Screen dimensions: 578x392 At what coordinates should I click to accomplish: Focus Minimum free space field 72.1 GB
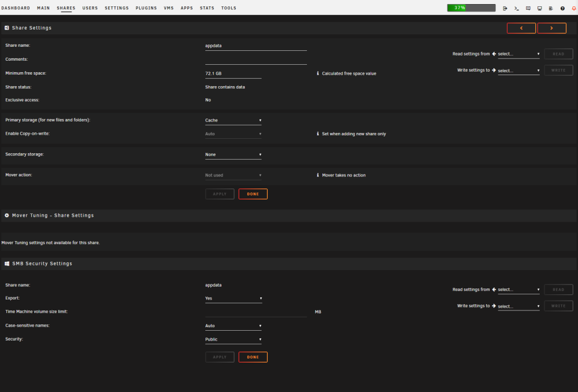point(234,73)
